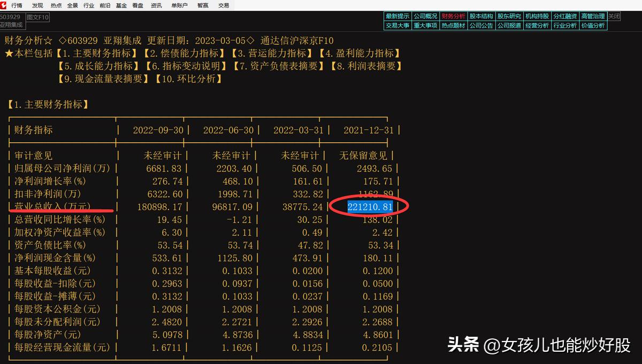
Task: Open the 前沿 menu
Action: [x=105, y=5]
